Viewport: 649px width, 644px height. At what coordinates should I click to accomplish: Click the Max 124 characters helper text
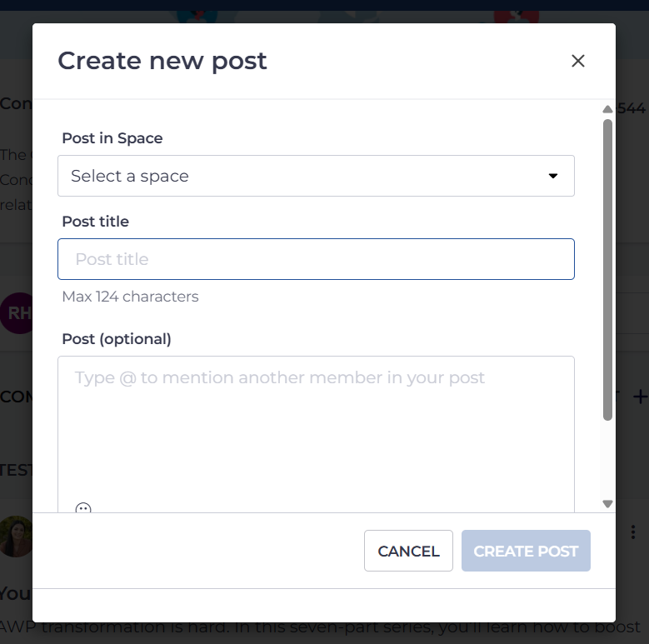pyautogui.click(x=130, y=297)
